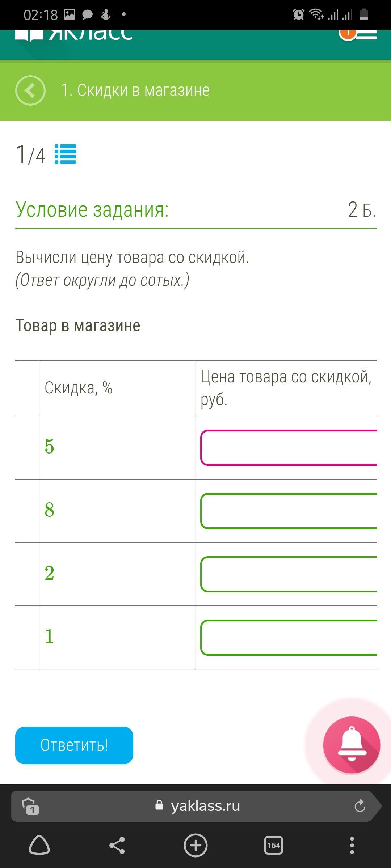
Task: Open the 164 tabs switcher
Action: point(274,846)
